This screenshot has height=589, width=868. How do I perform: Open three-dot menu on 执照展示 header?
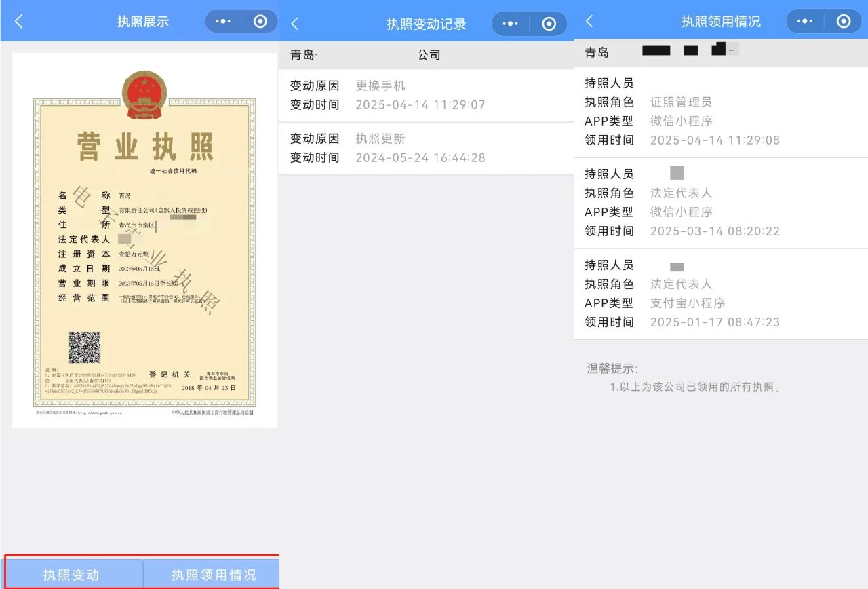(223, 22)
